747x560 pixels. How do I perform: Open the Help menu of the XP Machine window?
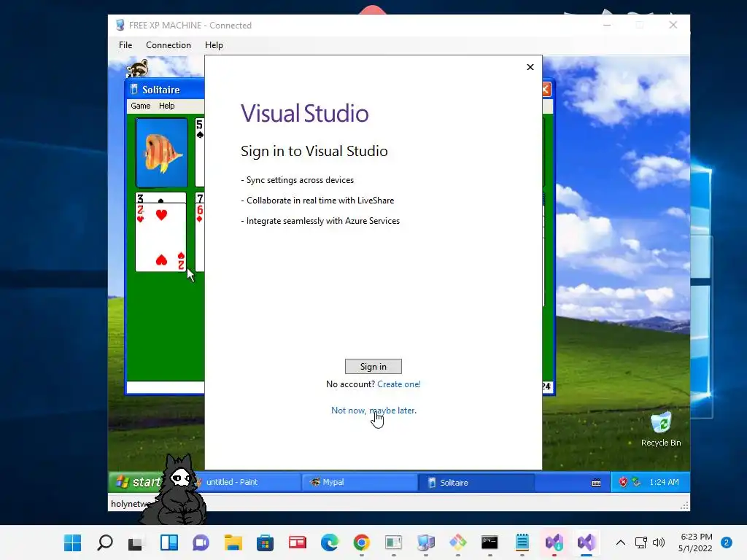[214, 44]
